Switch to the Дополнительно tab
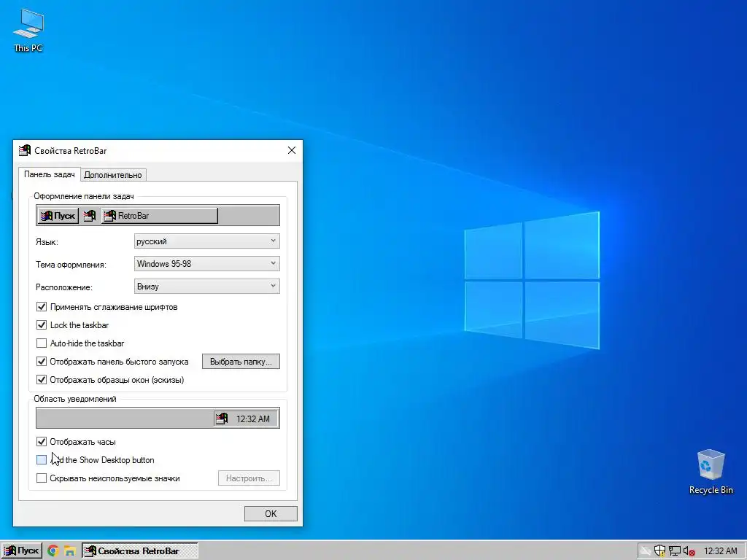Screen dimensions: 747x560 [113, 175]
